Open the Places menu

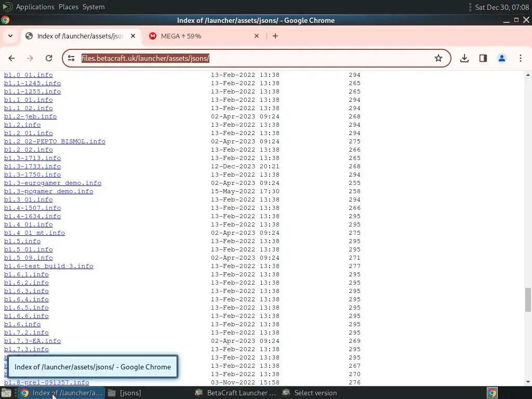coord(68,7)
